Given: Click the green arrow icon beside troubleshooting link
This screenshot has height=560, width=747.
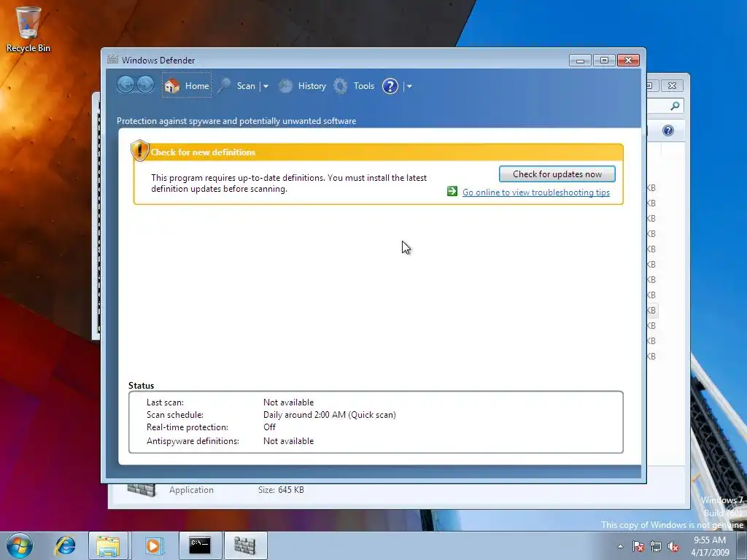Looking at the screenshot, I should [x=452, y=192].
